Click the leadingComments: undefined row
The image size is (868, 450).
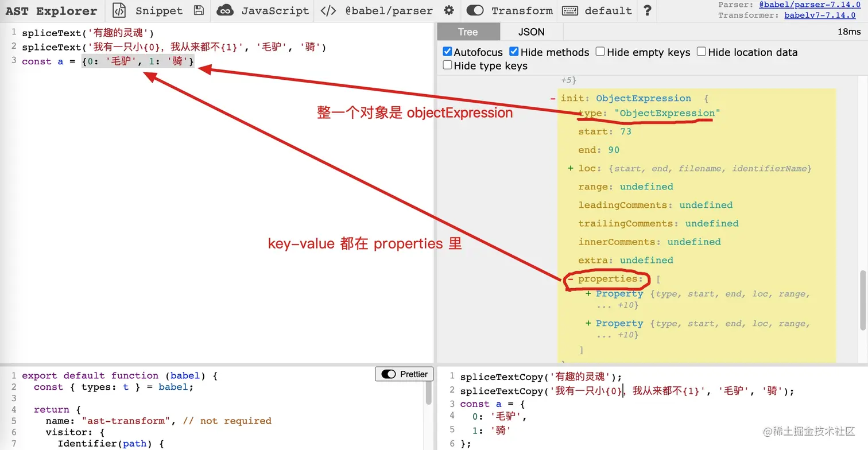click(x=656, y=205)
